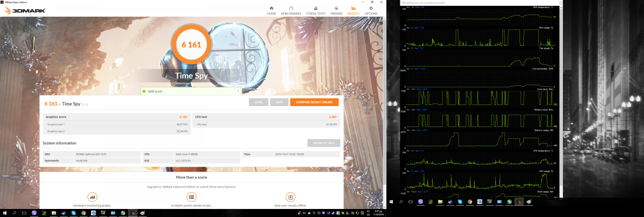Open the OPTIONS tab
This screenshot has height=217, width=644.
coord(371,10)
